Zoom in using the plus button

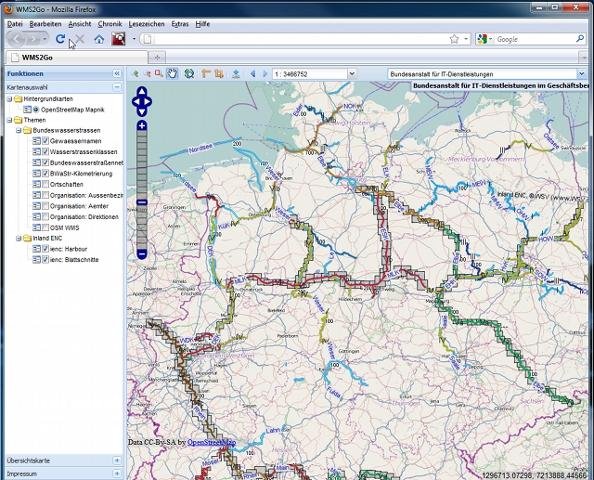tap(142, 126)
